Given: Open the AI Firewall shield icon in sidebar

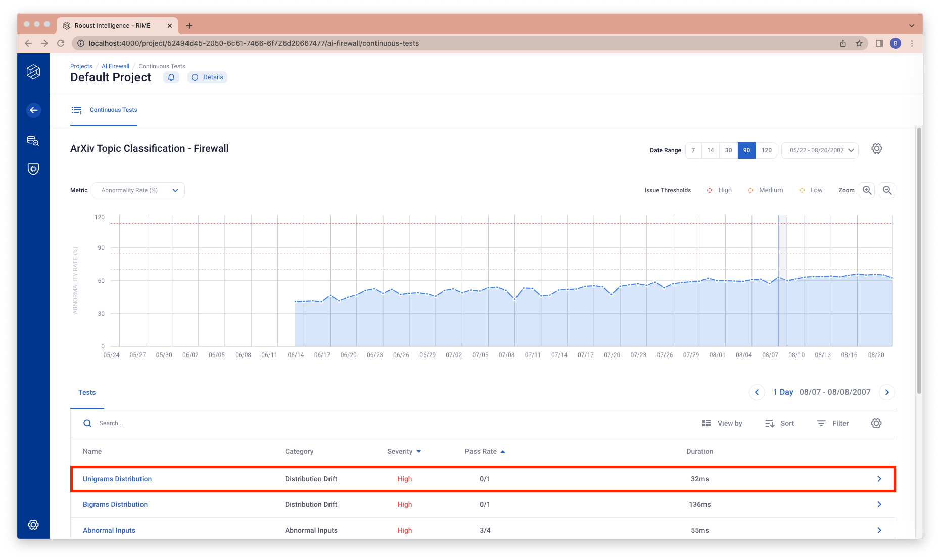Looking at the screenshot, I should 33,169.
